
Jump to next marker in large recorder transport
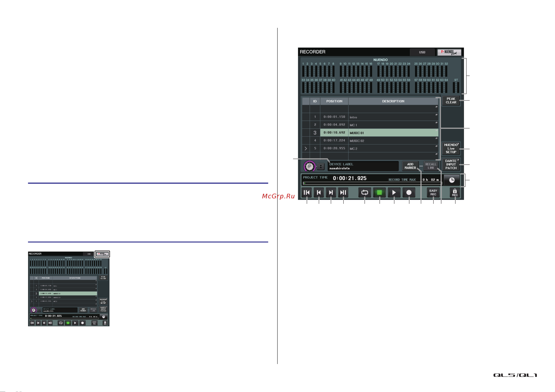click(331, 192)
